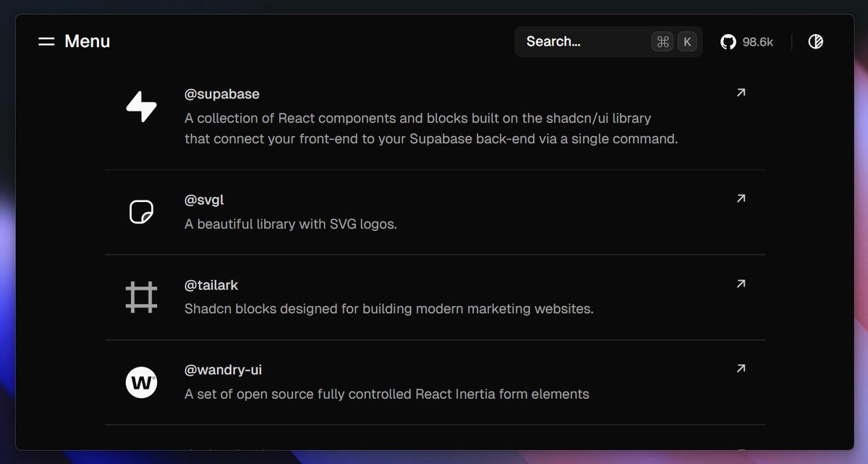868x464 pixels.
Task: Click the Menu label
Action: pos(88,41)
